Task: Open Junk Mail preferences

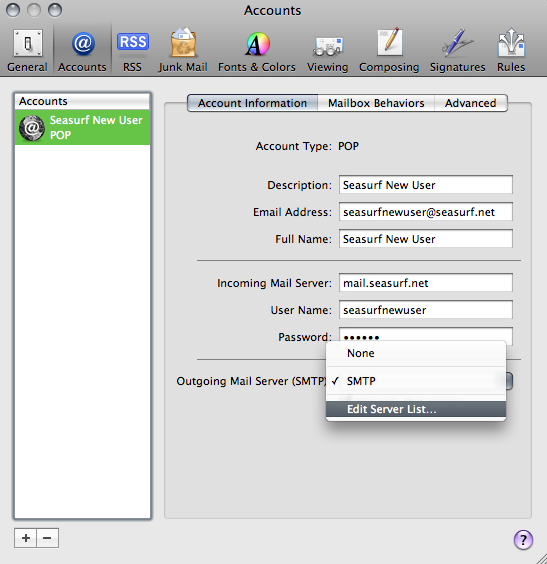Action: pos(183,51)
